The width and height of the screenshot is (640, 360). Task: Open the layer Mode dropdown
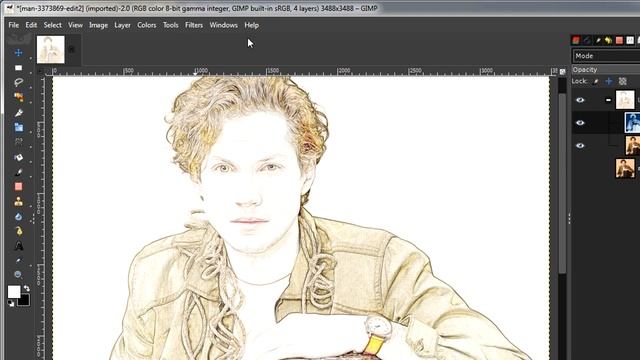tap(606, 56)
